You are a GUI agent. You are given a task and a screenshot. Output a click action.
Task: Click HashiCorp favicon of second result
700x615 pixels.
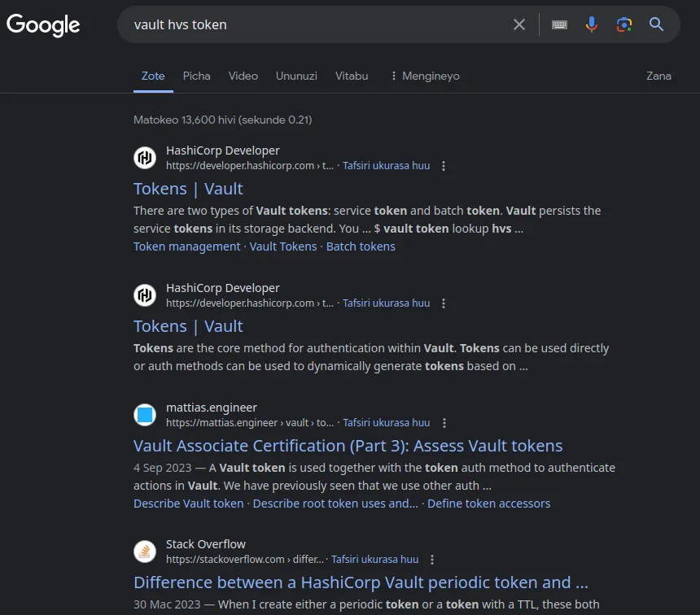click(x=145, y=295)
